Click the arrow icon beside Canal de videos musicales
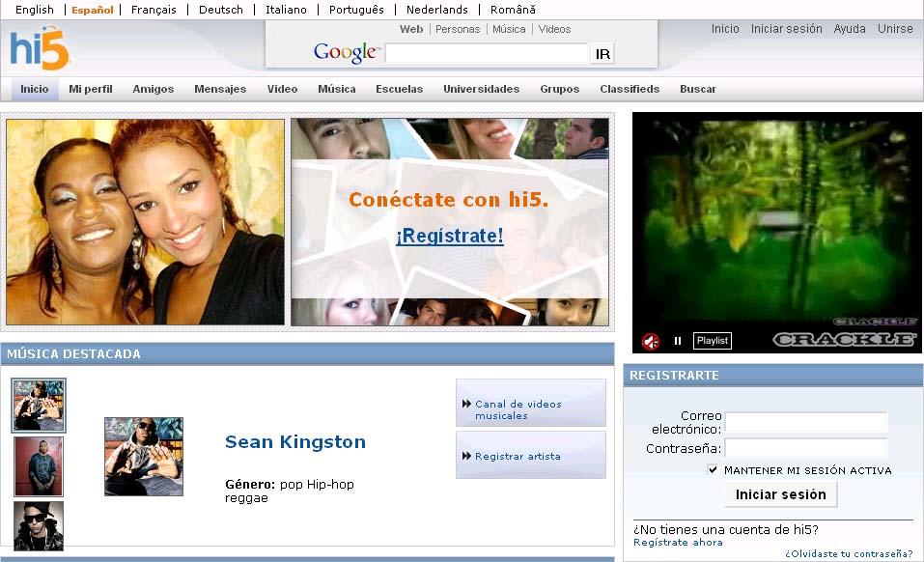 point(466,404)
